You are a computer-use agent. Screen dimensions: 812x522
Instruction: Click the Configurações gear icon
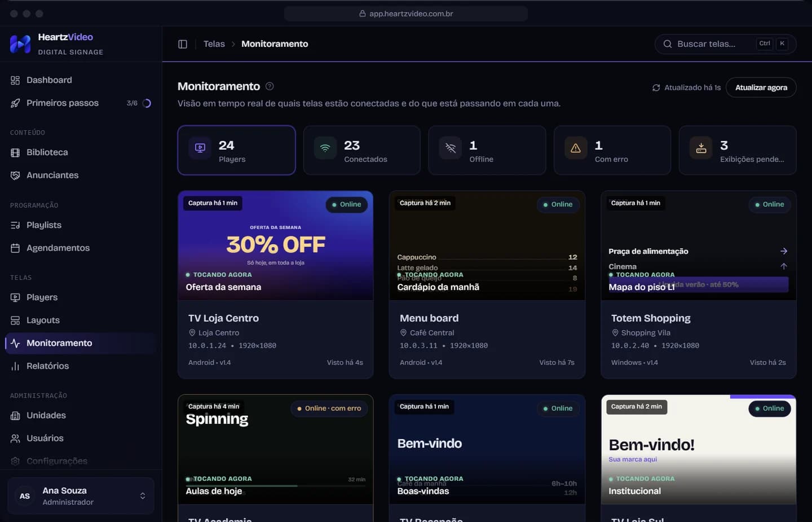(15, 461)
